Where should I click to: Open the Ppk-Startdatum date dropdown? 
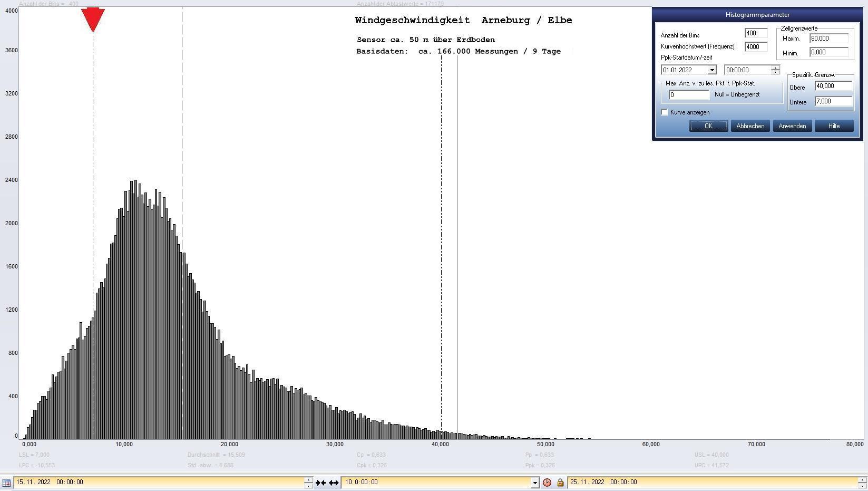click(711, 70)
